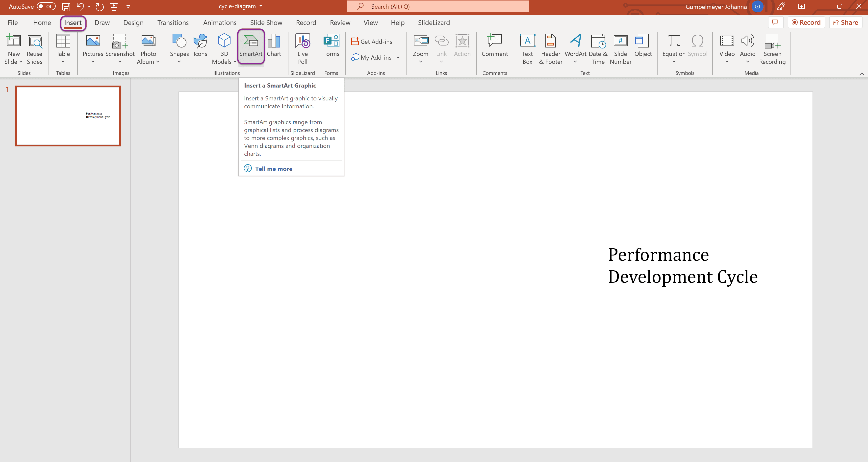The image size is (868, 462).
Task: Open the Animations tab
Action: (220, 23)
